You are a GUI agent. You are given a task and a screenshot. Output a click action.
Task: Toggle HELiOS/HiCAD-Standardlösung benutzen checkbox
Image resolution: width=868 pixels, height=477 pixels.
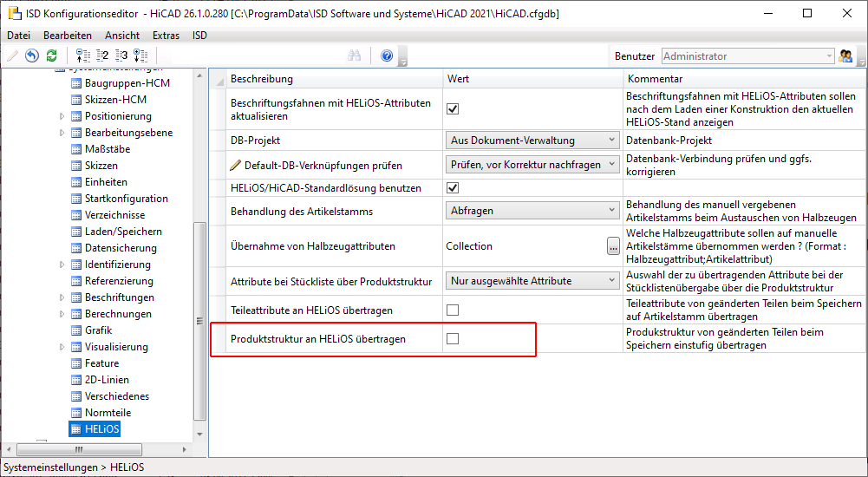click(453, 187)
